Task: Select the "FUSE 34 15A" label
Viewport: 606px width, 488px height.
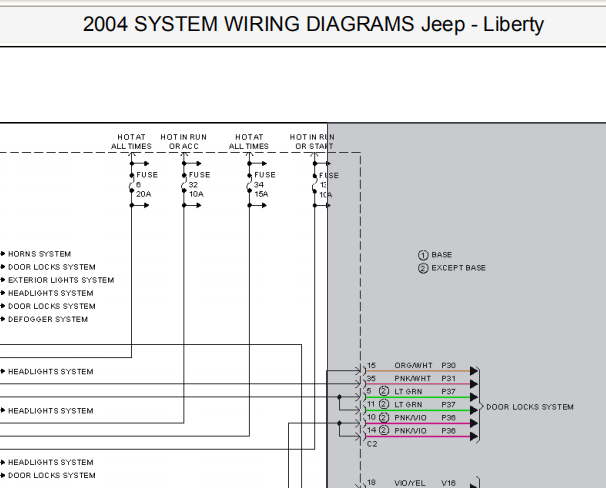Action: point(265,184)
